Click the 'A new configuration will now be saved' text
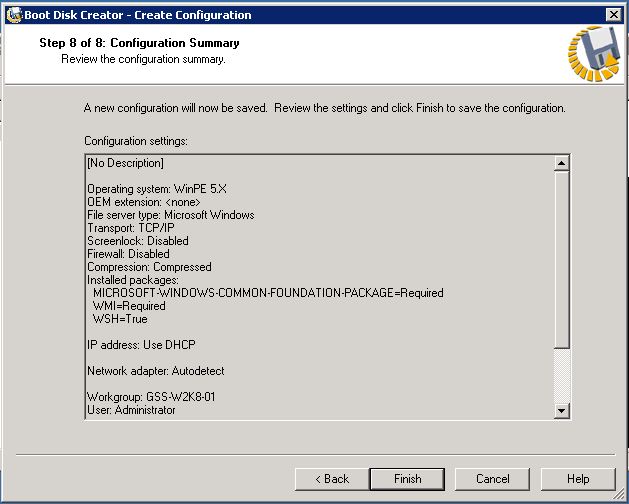The width and height of the screenshot is (629, 504). pos(175,108)
